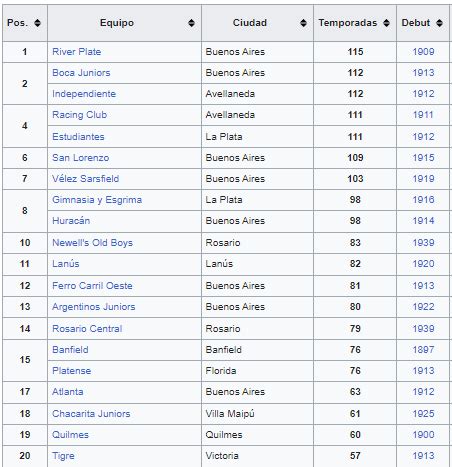The image size is (452, 467).
Task: Follow the Gimnasia y Esgrima link
Action: [x=97, y=200]
